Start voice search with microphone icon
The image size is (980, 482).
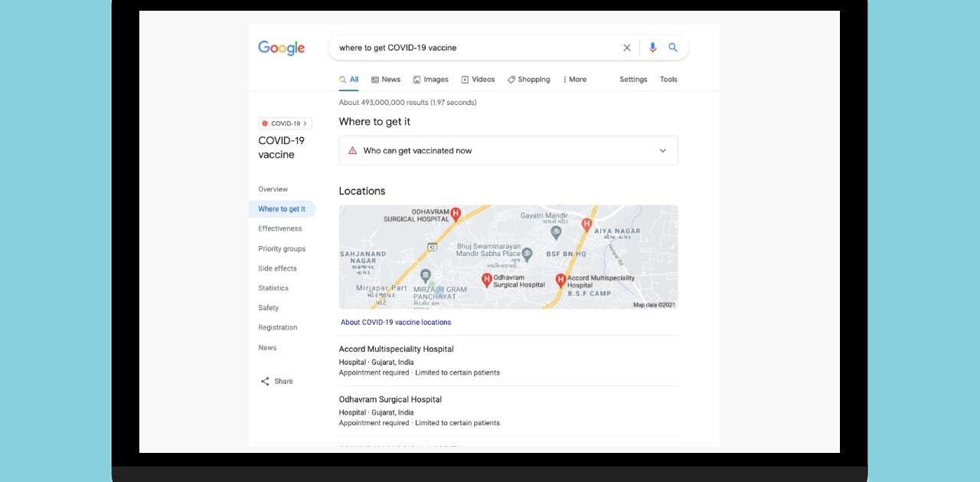point(652,48)
